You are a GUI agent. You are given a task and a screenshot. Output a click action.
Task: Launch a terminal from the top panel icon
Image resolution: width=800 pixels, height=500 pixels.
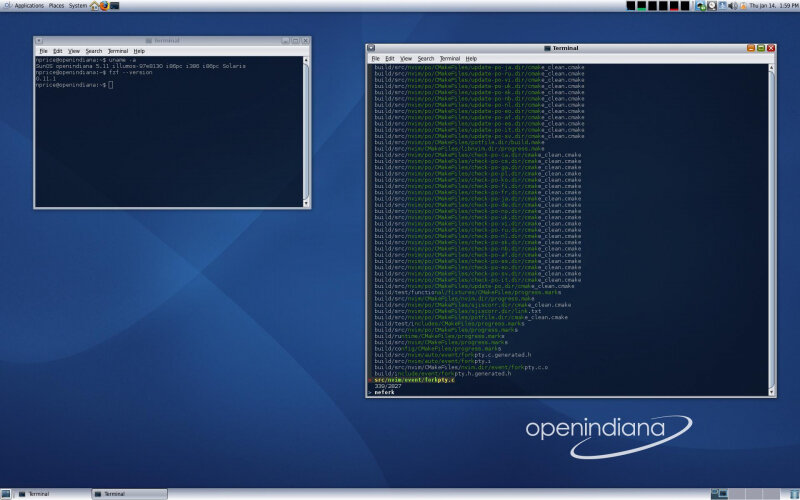115,6
